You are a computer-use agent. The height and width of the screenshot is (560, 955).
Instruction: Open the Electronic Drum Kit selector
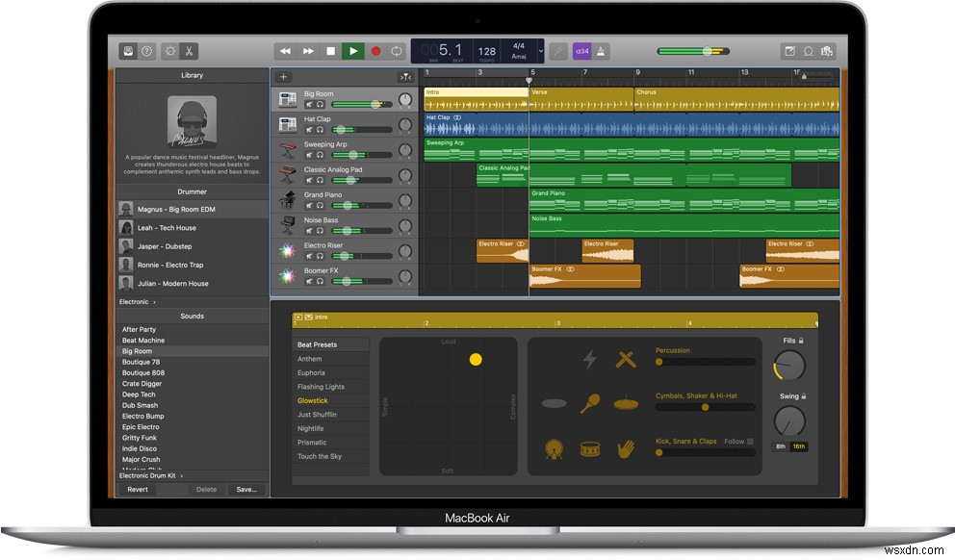(x=149, y=474)
